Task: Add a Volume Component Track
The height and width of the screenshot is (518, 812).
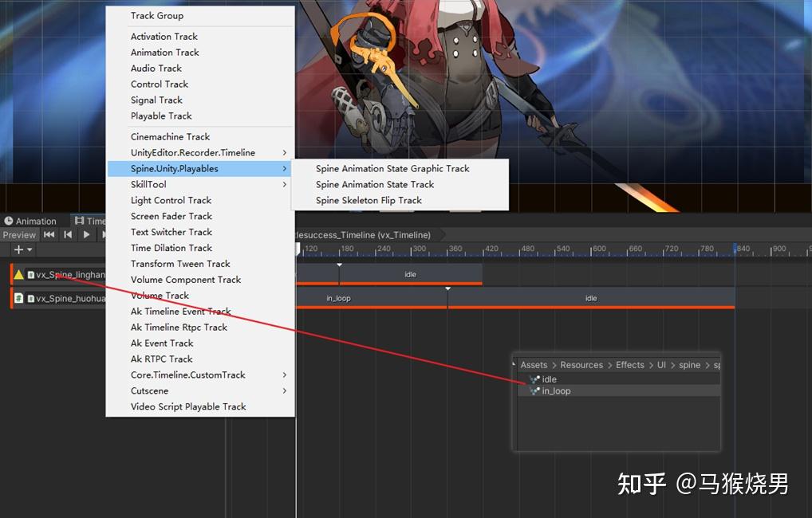Action: 200,280
